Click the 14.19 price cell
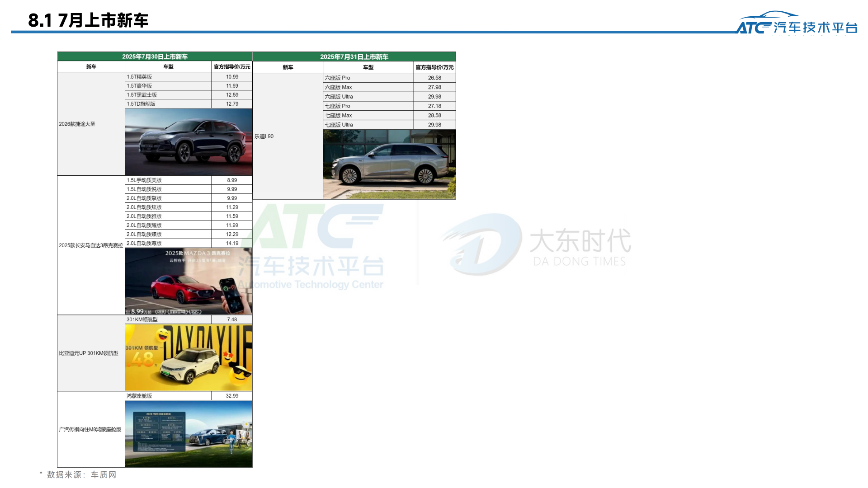 click(x=232, y=244)
